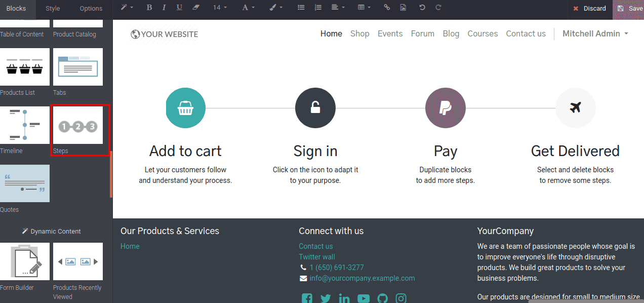644x303 pixels.
Task: Select the Sign in heading
Action: tap(315, 151)
